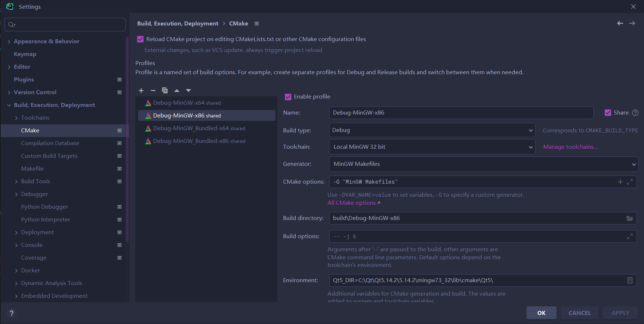Click CMake icon of Debug-MinGW-x64 profile
The height and width of the screenshot is (324, 644).
click(x=148, y=103)
